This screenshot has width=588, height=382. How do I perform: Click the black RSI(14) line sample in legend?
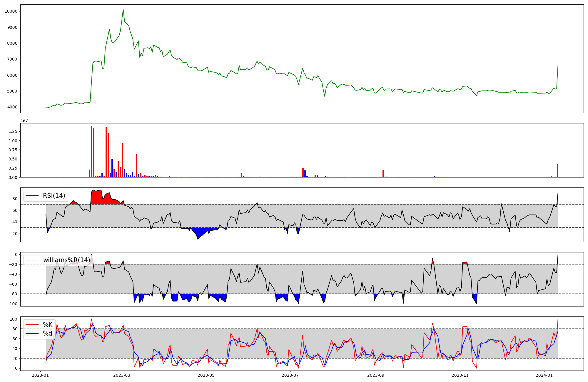[32, 196]
